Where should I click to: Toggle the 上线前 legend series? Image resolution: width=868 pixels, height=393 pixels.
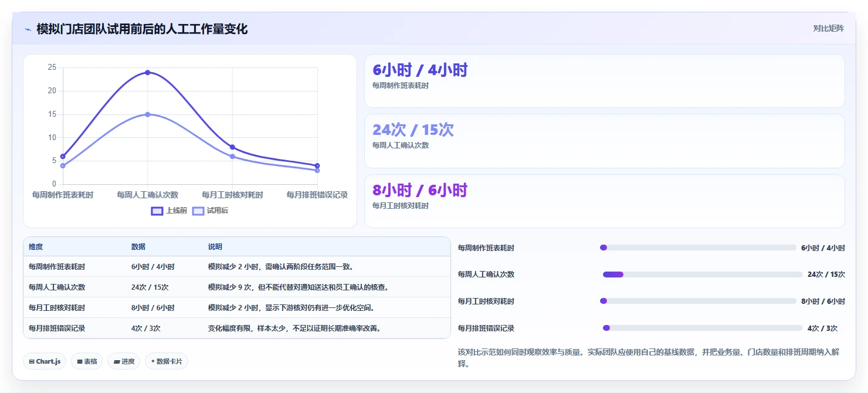coord(169,211)
